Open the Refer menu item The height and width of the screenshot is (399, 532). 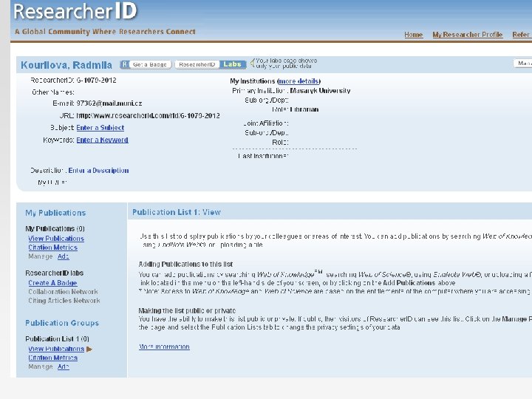coord(521,35)
